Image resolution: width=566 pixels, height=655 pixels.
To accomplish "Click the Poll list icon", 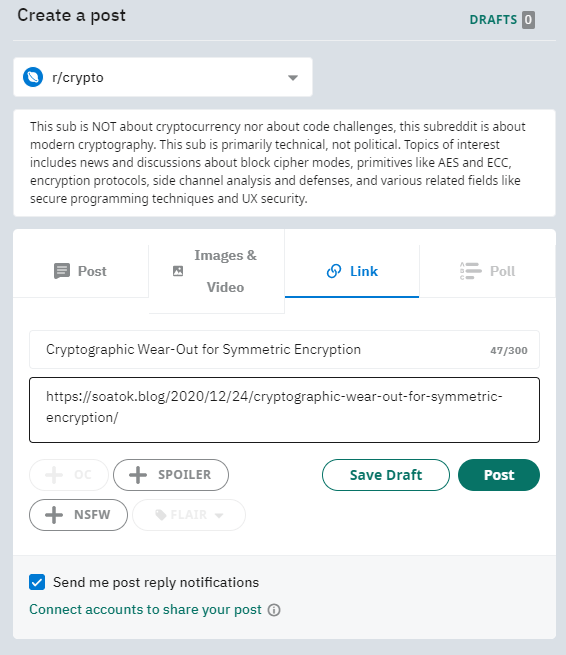I will click(470, 271).
